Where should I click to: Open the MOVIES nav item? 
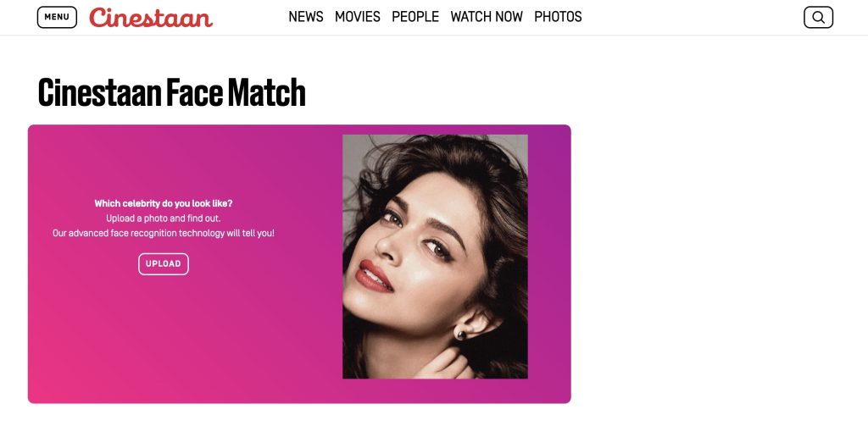point(357,17)
